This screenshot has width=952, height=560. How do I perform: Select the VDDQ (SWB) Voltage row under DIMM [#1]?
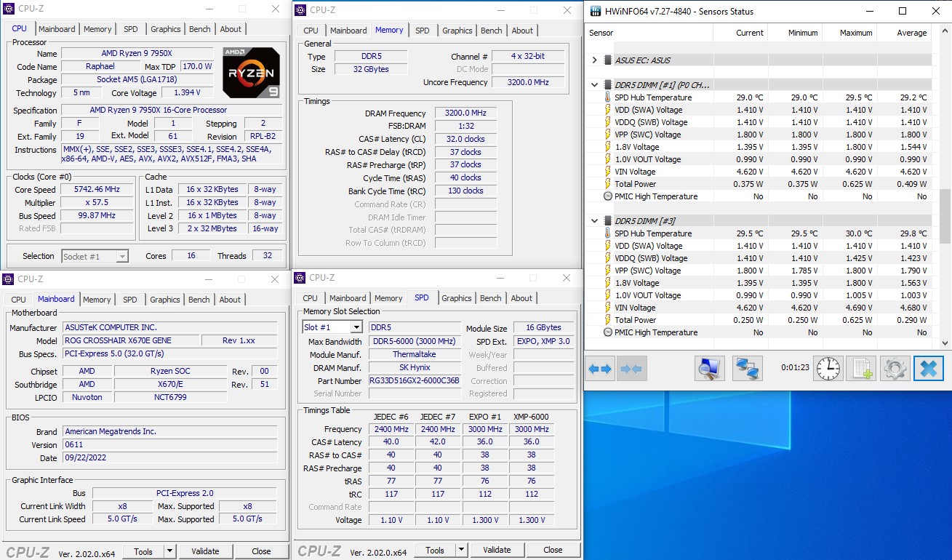758,122
